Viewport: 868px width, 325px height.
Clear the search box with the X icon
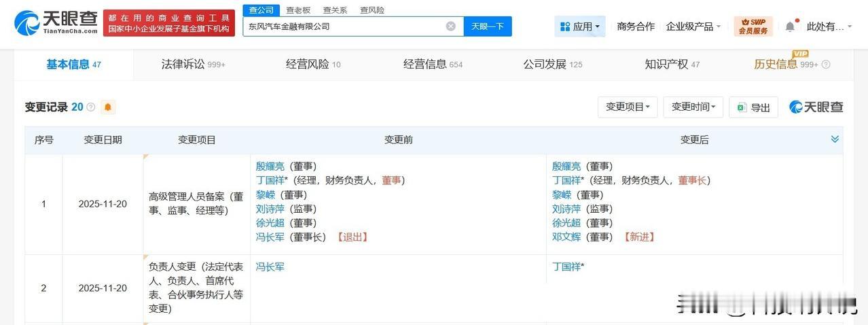[x=451, y=27]
